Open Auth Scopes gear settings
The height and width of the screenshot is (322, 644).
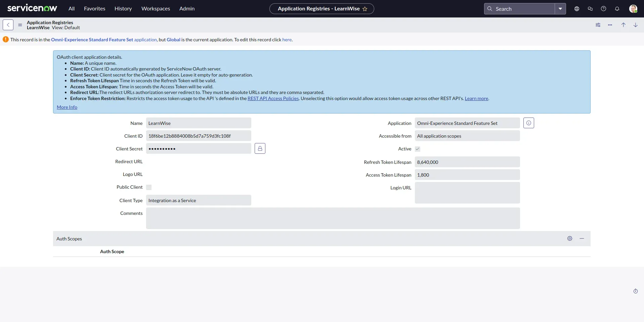pos(570,238)
